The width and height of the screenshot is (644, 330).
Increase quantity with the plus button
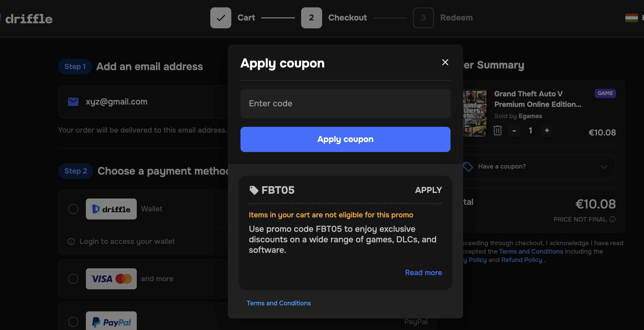[547, 130]
